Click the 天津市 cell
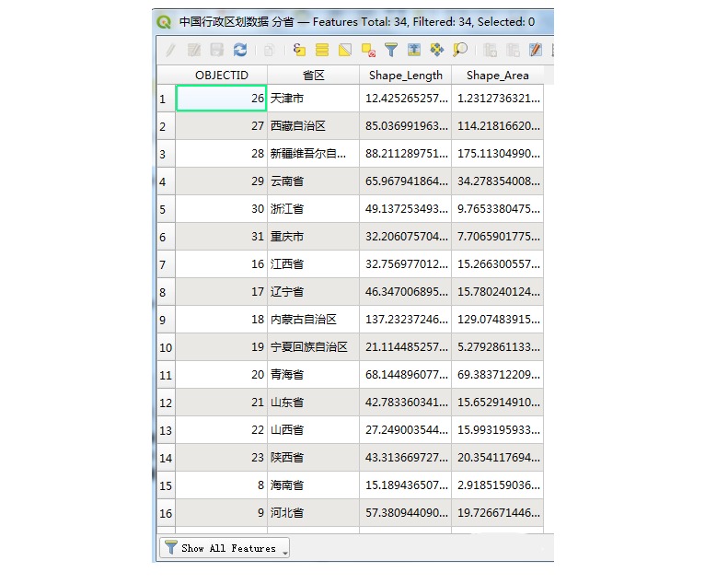This screenshot has width=728, height=584. pyautogui.click(x=314, y=98)
